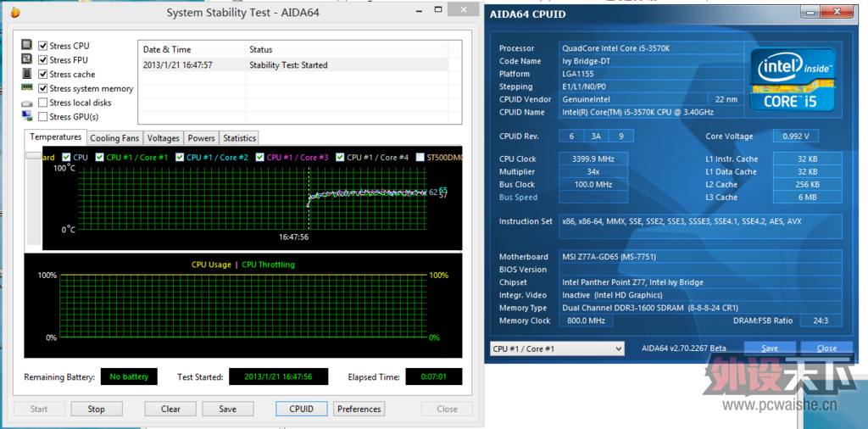Image resolution: width=868 pixels, height=429 pixels.
Task: Toggle CPU #1 / Core #3 graph checkbox
Action: pos(260,157)
